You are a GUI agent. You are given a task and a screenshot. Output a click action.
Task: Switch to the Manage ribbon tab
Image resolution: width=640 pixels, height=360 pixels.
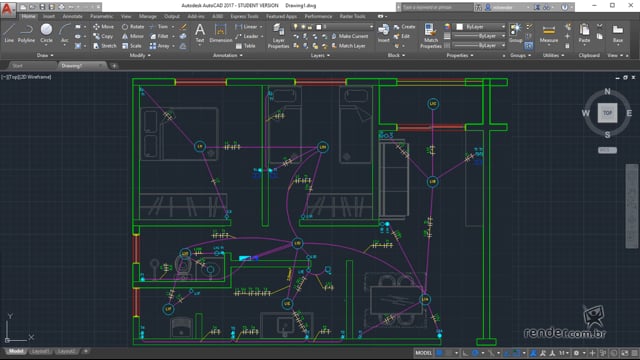(148, 16)
